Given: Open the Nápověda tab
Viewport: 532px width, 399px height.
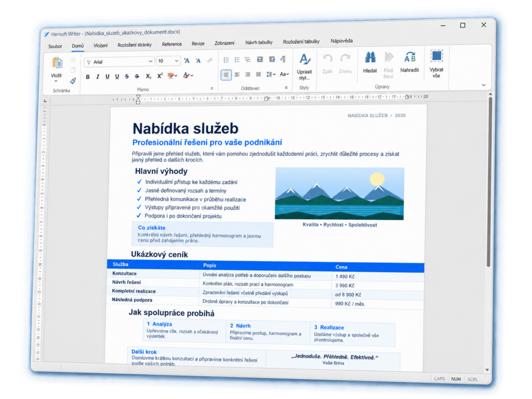Looking at the screenshot, I should pyautogui.click(x=342, y=41).
